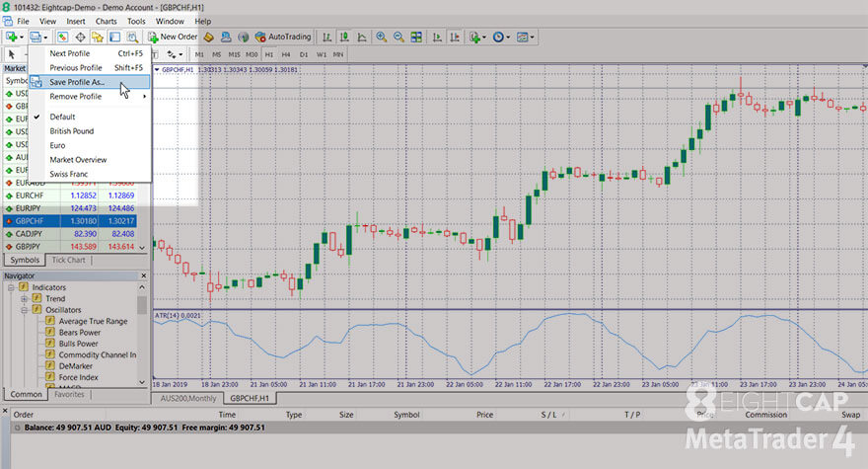868x469 pixels.
Task: Toggle the AutoTrading button
Action: coord(283,38)
